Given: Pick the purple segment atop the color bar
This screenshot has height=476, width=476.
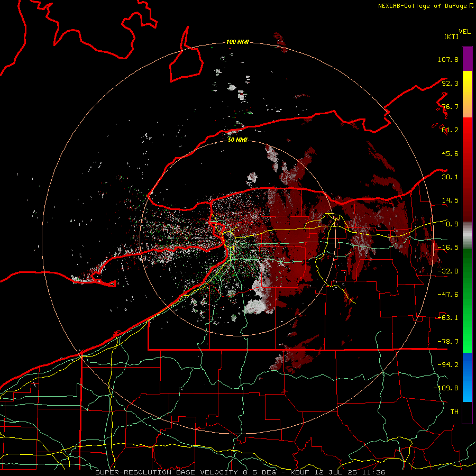Looking at the screenshot, I should tap(467, 59).
